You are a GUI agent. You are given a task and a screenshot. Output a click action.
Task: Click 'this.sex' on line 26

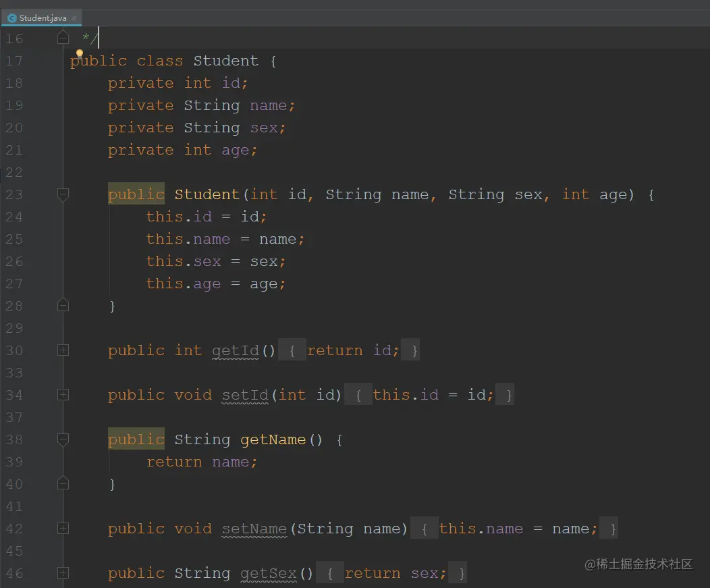coord(184,261)
